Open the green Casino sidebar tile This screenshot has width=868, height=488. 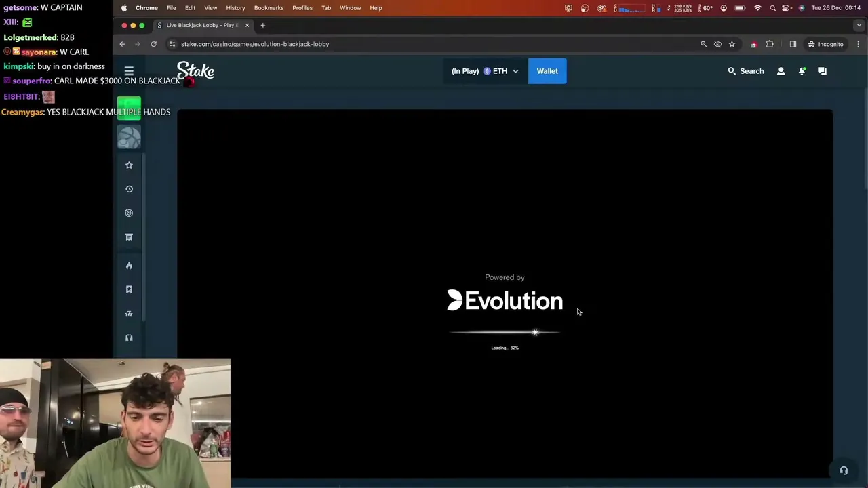(129, 108)
